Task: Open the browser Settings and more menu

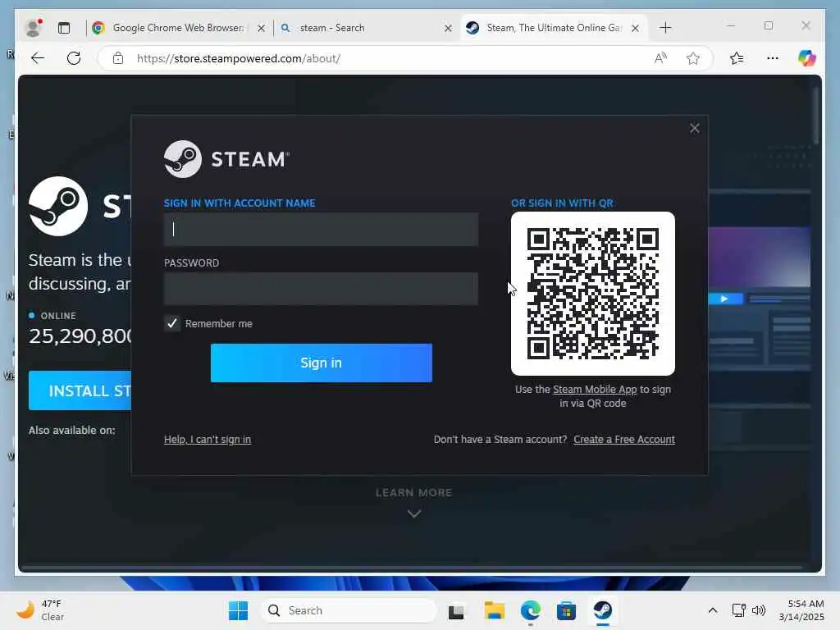Action: [773, 58]
